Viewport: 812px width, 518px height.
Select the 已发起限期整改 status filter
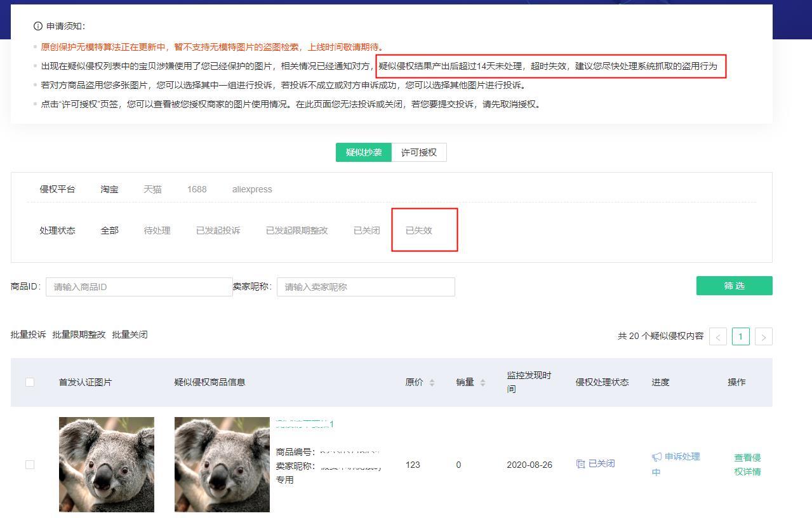pyautogui.click(x=296, y=230)
